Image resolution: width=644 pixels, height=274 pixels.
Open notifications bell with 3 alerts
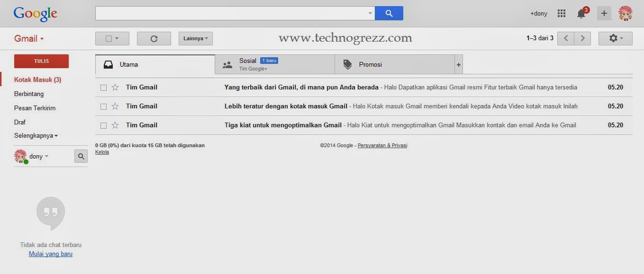click(x=581, y=13)
